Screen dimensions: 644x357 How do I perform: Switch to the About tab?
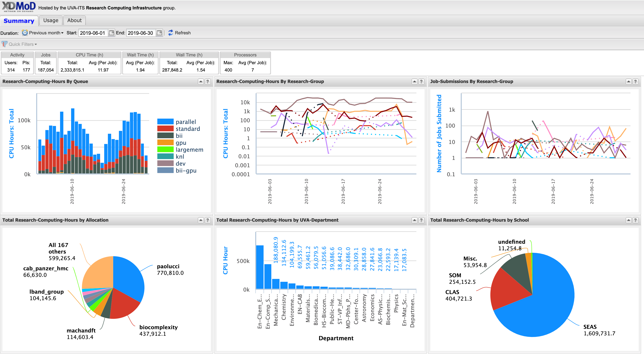pos(74,20)
